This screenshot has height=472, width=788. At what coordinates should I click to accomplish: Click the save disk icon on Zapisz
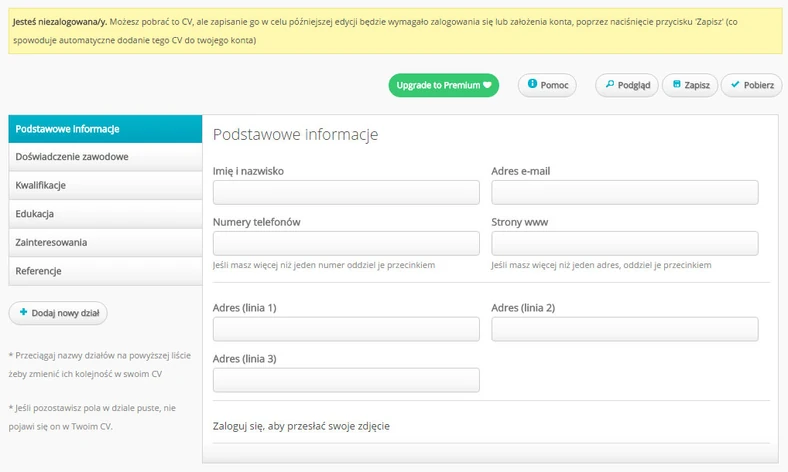(x=675, y=85)
